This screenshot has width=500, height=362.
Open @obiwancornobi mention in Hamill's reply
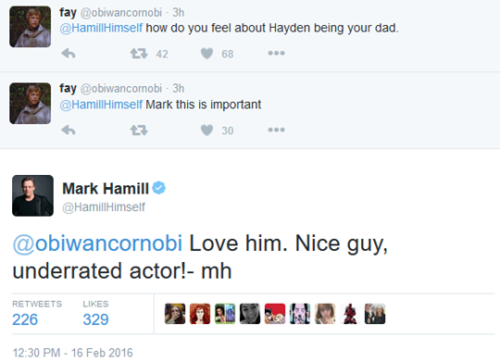click(x=97, y=243)
